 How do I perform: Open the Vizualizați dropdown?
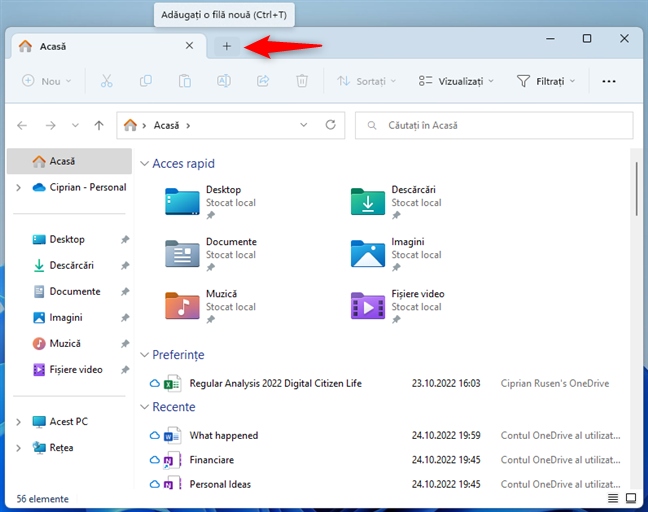pos(456,81)
